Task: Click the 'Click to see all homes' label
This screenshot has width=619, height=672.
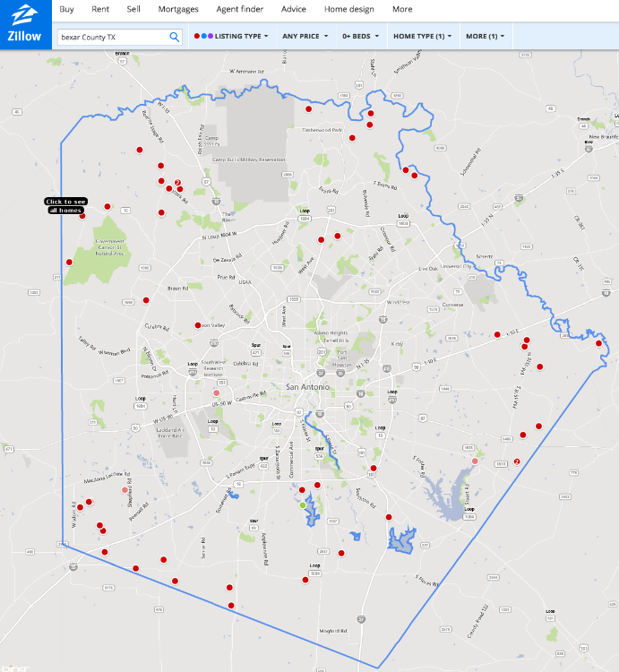Action: [66, 205]
